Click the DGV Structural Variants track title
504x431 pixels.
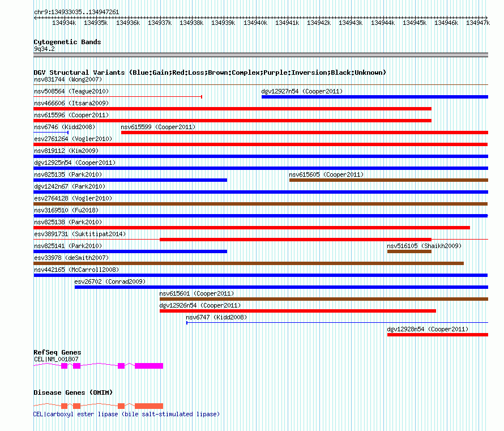point(210,72)
